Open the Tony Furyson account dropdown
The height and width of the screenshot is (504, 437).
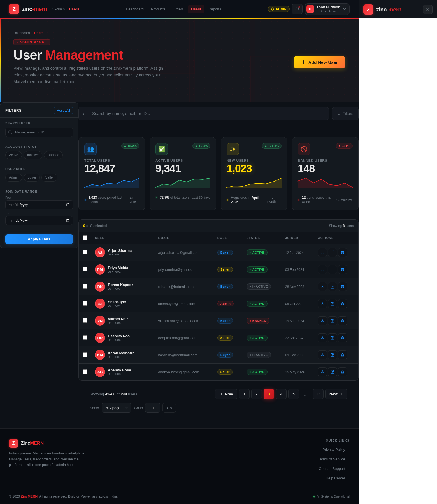pos(327,9)
